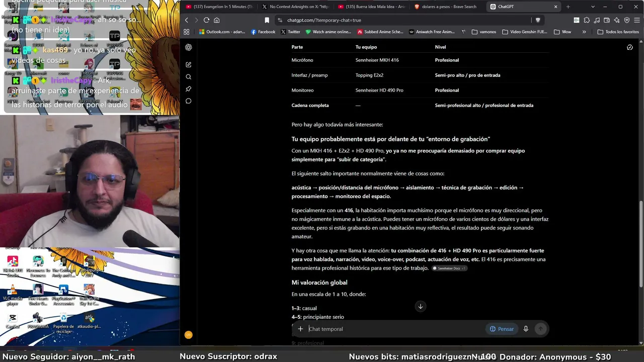The image size is (644, 362).
Task: Bookmark this page with the bookmark icon
Action: coord(267,20)
